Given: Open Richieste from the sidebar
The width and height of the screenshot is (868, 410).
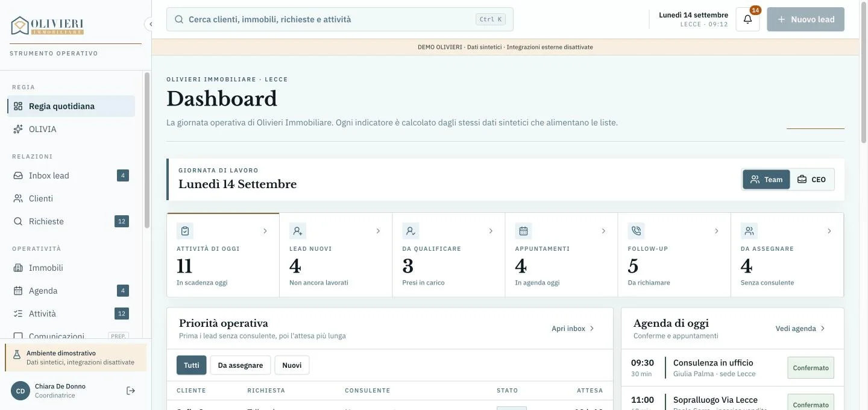Looking at the screenshot, I should 71,221.
